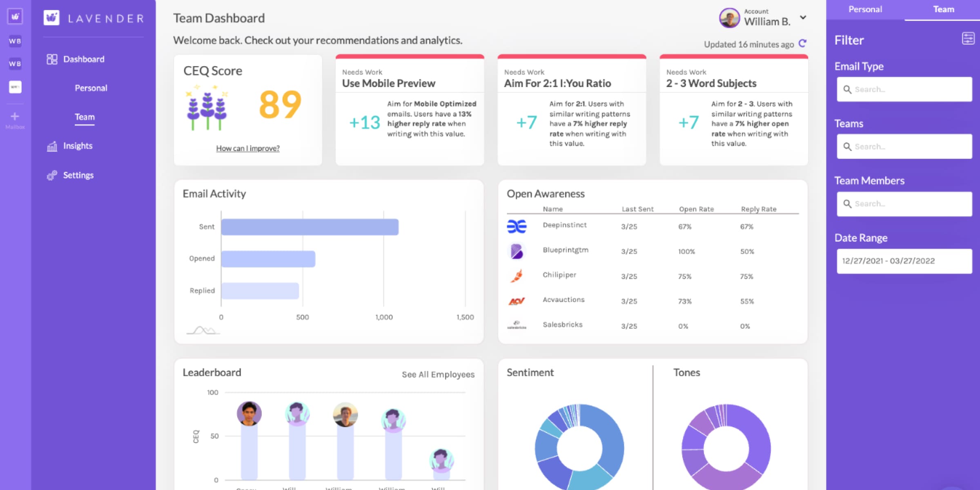Image resolution: width=980 pixels, height=490 pixels.
Task: Click the top-left Lavender app icon
Action: point(15,17)
